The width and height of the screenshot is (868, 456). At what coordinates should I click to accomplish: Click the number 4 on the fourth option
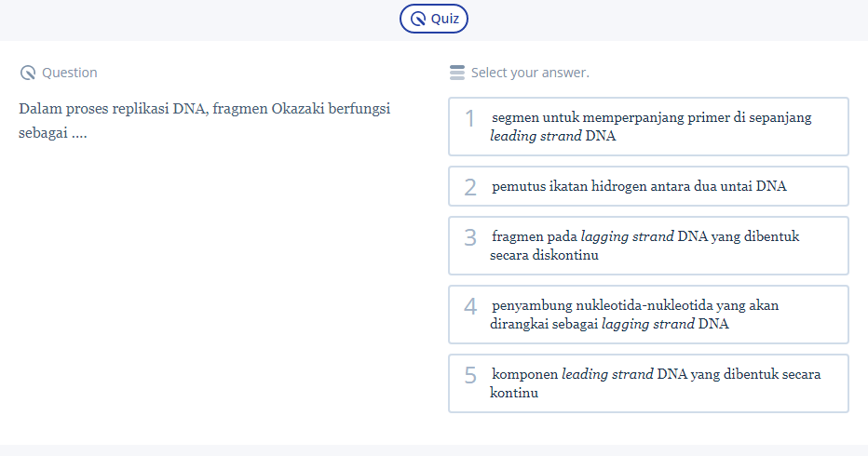click(470, 306)
